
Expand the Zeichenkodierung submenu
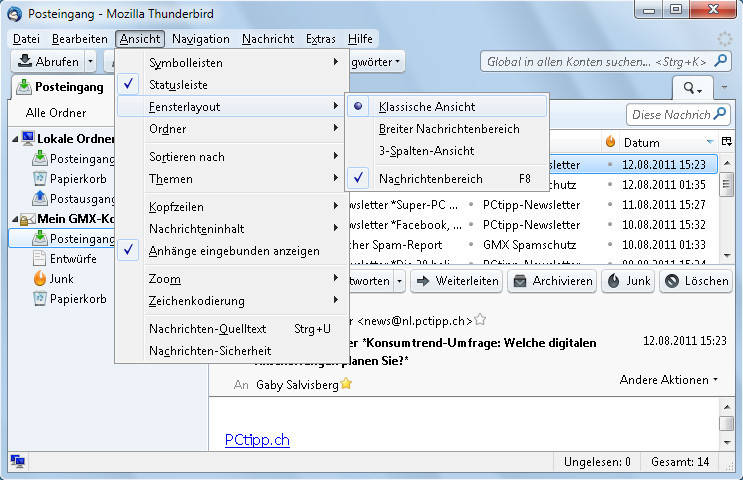click(232, 300)
